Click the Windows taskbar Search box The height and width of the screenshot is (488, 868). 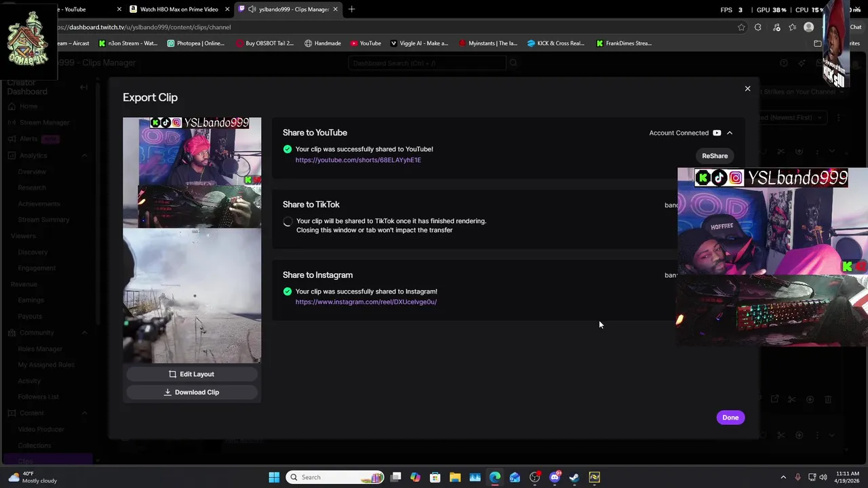pos(335,477)
